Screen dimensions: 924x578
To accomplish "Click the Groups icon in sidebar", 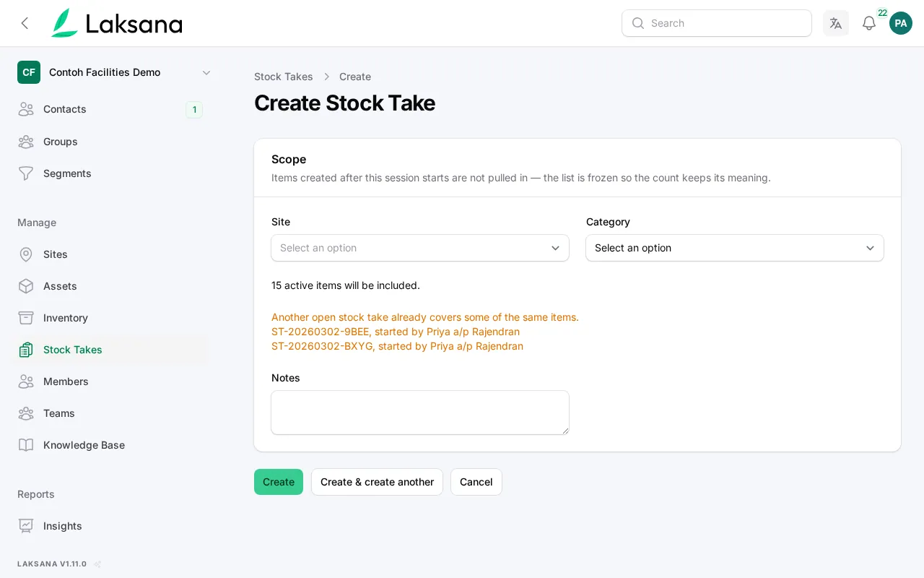I will click(x=26, y=142).
